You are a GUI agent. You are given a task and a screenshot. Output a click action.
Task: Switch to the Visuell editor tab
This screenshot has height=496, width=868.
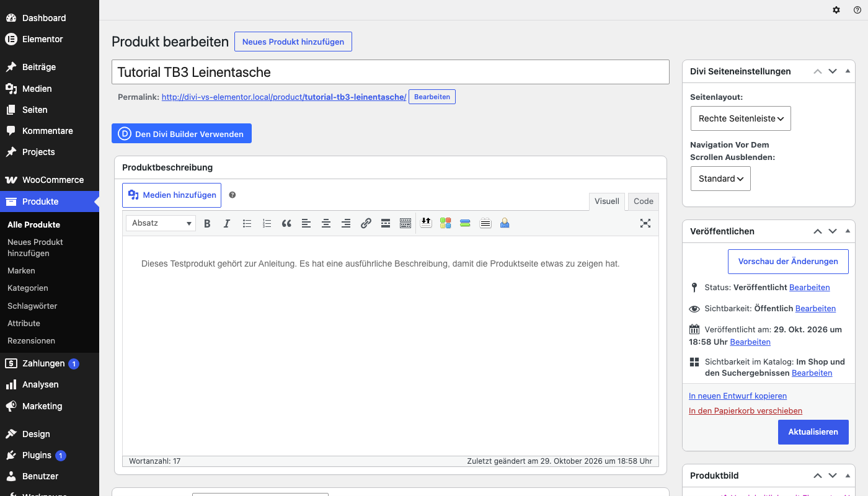click(x=607, y=201)
